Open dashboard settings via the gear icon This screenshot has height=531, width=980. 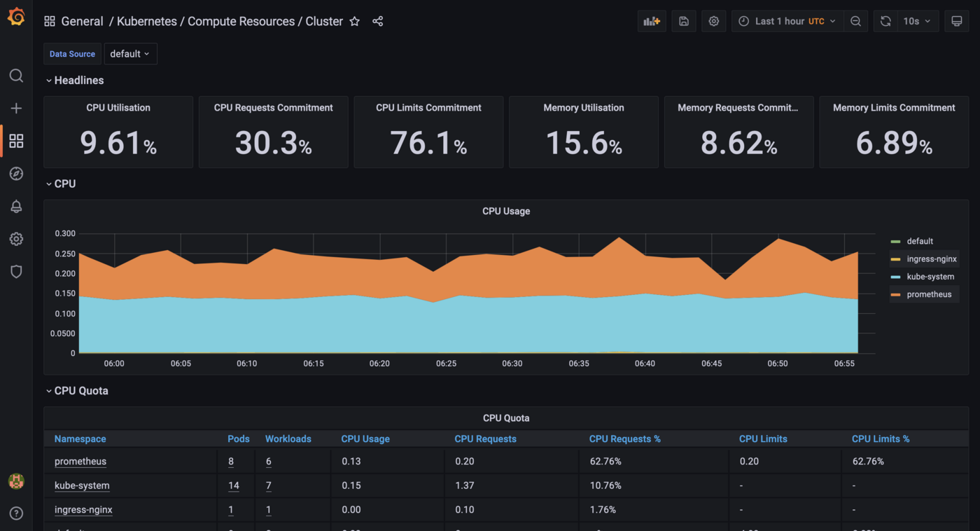tap(713, 21)
